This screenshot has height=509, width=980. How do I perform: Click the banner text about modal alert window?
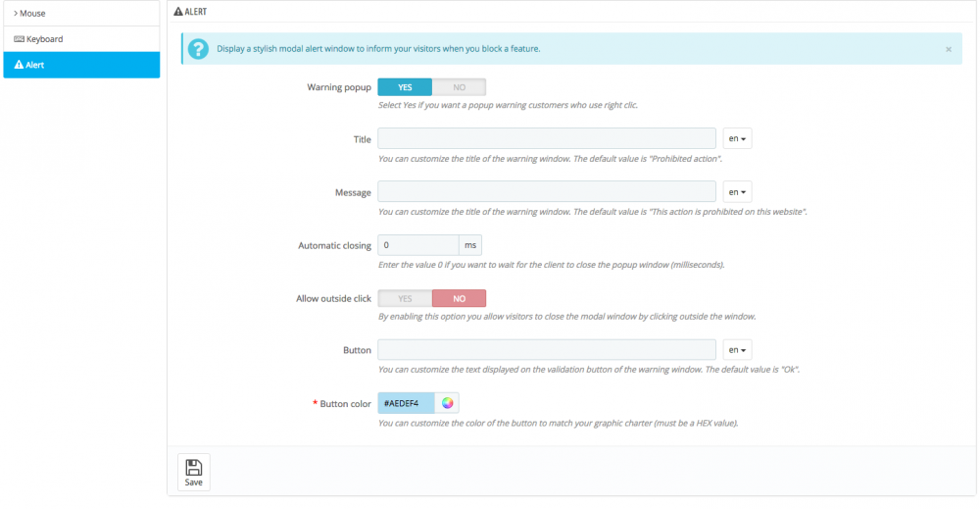click(x=378, y=49)
